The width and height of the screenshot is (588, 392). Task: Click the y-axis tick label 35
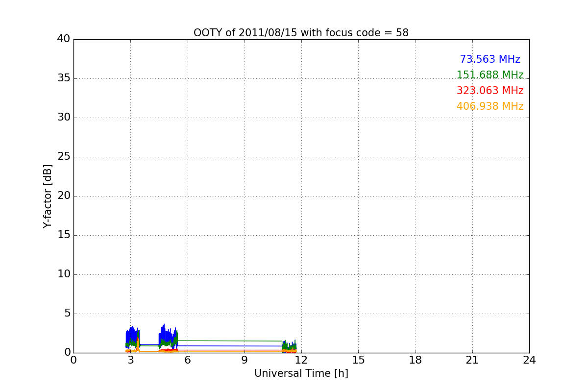[x=64, y=78]
